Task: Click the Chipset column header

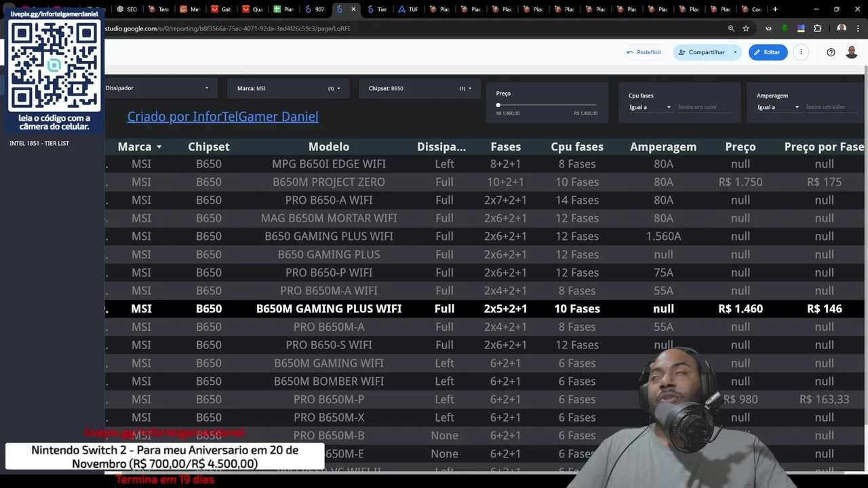Action: click(209, 146)
